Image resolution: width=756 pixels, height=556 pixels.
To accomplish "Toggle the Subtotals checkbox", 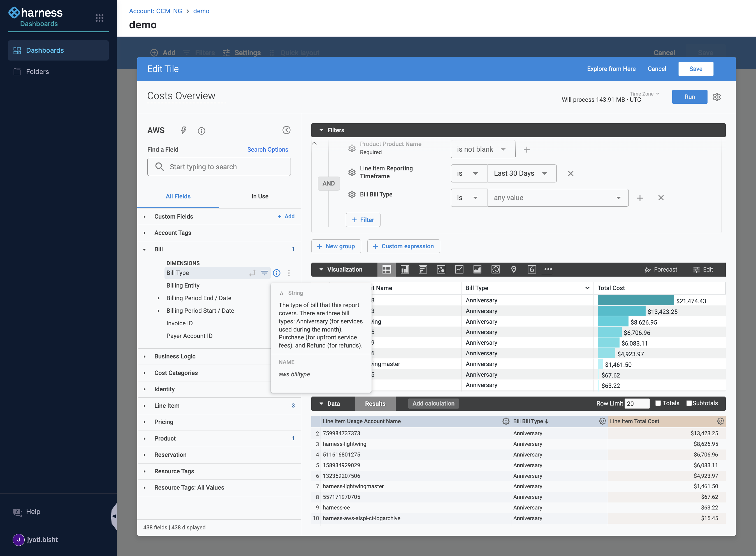I will coord(689,403).
